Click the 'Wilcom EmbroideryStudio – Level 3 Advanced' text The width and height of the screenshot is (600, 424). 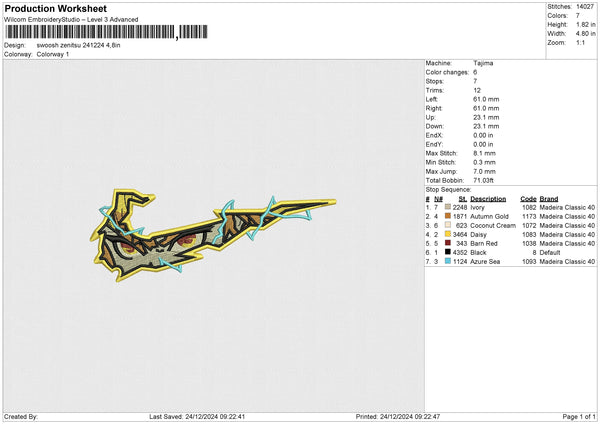click(71, 20)
